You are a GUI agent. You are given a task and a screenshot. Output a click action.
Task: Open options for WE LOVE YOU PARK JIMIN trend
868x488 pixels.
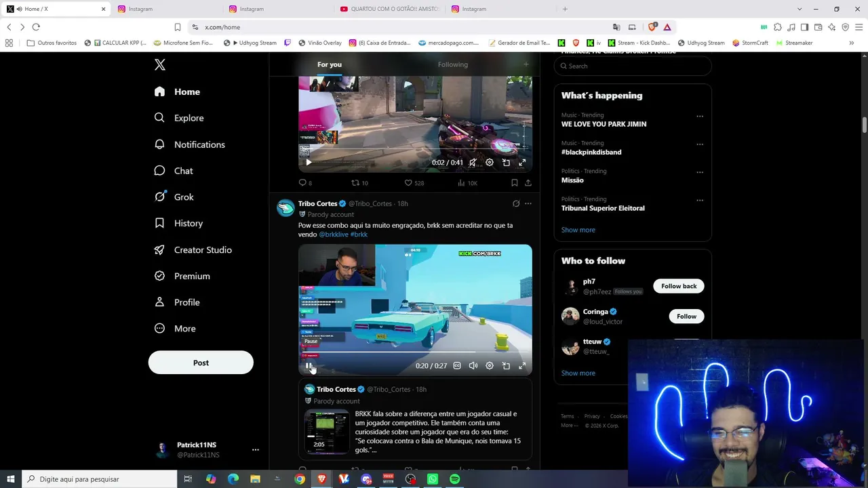click(700, 116)
